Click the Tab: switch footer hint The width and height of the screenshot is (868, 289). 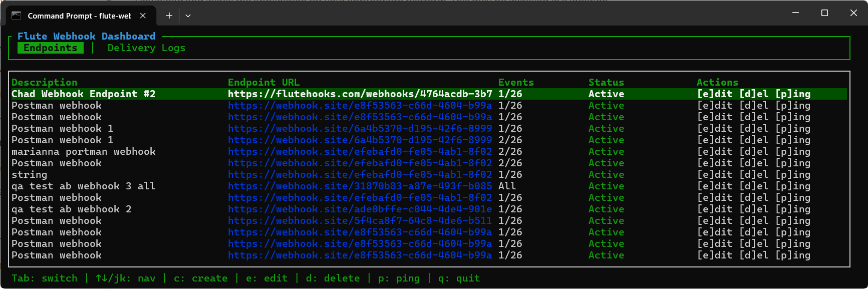click(x=45, y=278)
